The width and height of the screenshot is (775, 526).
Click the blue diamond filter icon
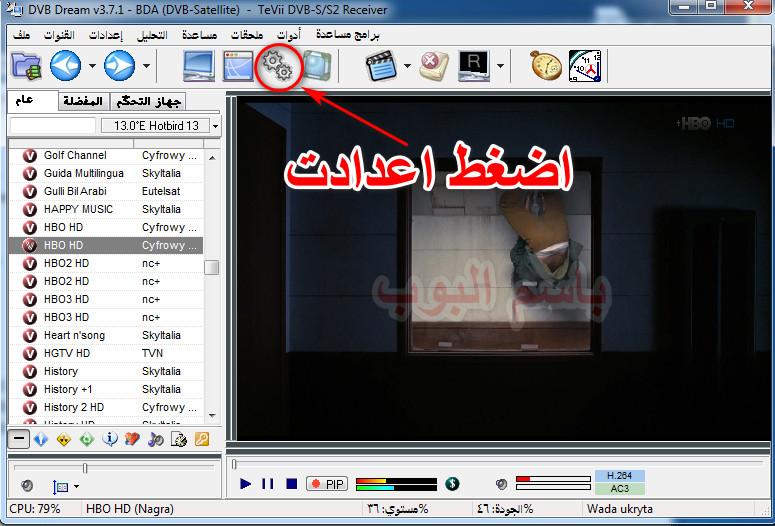click(x=41, y=439)
